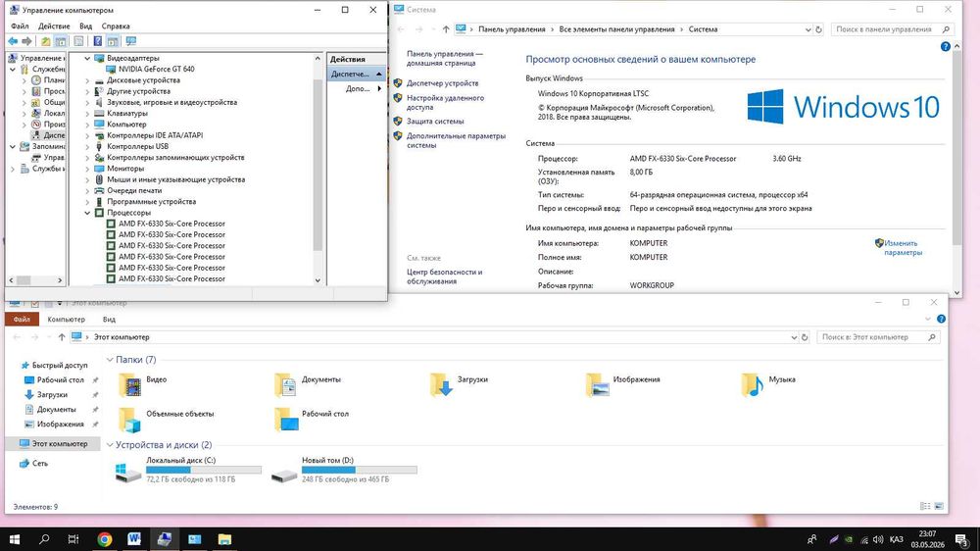Click taskbar search magnifier
The width and height of the screenshot is (980, 551).
click(44, 538)
